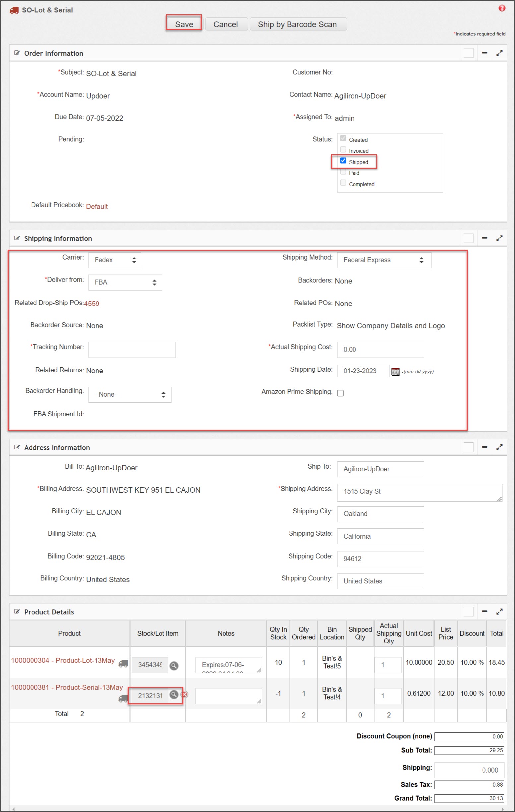Click truck icon for Product-Serial-13May
Screen dimensions: 515x812
point(123,698)
